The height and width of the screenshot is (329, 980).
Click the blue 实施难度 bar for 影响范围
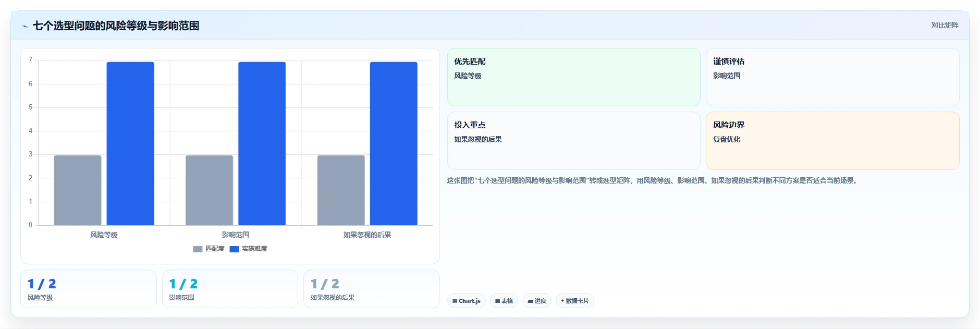coord(262,143)
